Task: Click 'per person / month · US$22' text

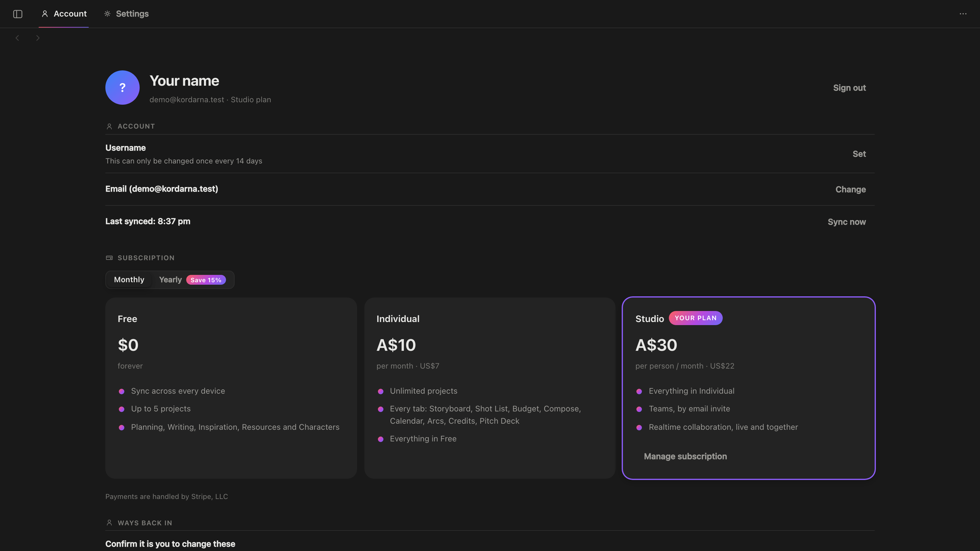Action: (685, 366)
